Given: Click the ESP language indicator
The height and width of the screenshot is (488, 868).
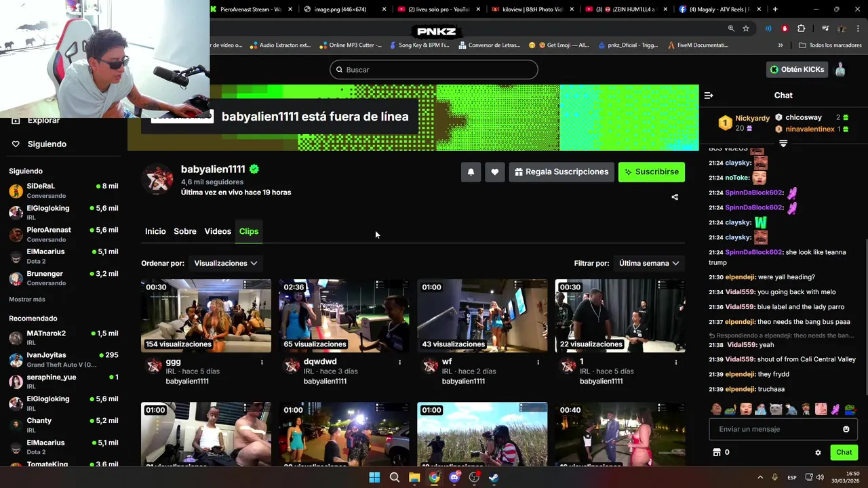Looking at the screenshot, I should [x=792, y=478].
